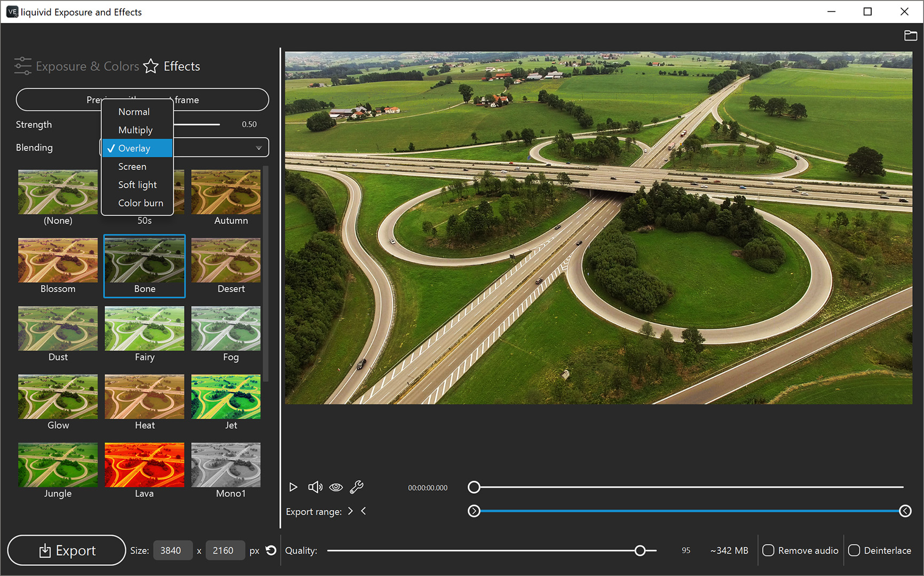
Task: Set export range start with right chevron
Action: (350, 511)
